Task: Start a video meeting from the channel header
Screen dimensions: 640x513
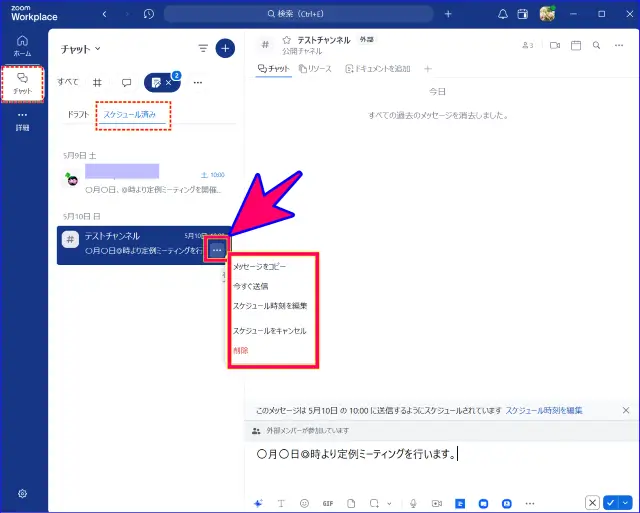Action: [x=555, y=45]
